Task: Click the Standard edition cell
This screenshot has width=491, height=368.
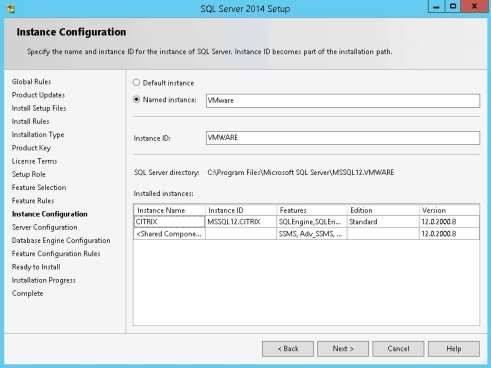Action: 383,222
